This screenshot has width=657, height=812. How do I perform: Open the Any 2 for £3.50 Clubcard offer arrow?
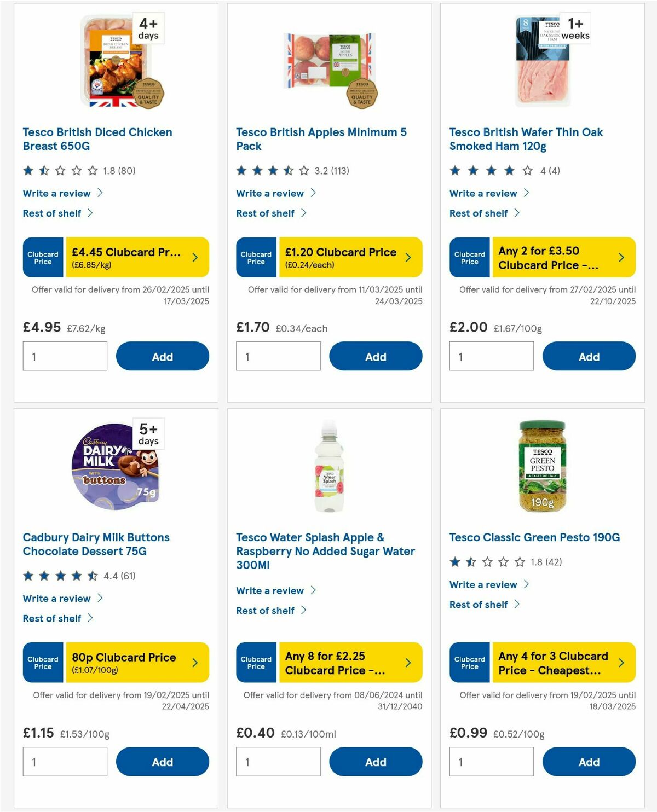tap(621, 257)
